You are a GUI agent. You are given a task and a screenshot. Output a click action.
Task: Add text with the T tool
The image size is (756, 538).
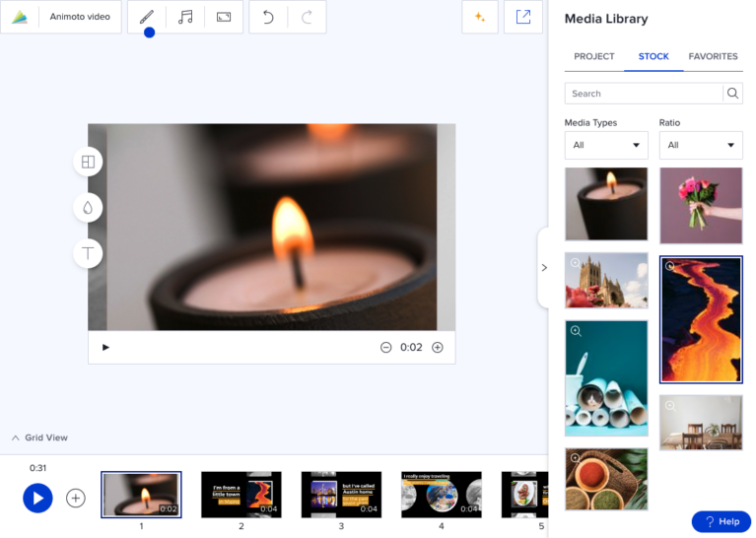[88, 253]
